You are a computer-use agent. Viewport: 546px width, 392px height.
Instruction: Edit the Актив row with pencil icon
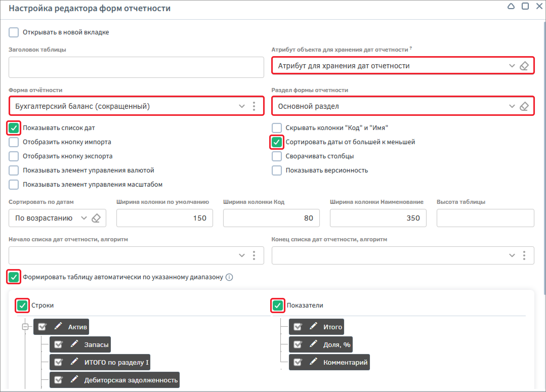pos(58,326)
